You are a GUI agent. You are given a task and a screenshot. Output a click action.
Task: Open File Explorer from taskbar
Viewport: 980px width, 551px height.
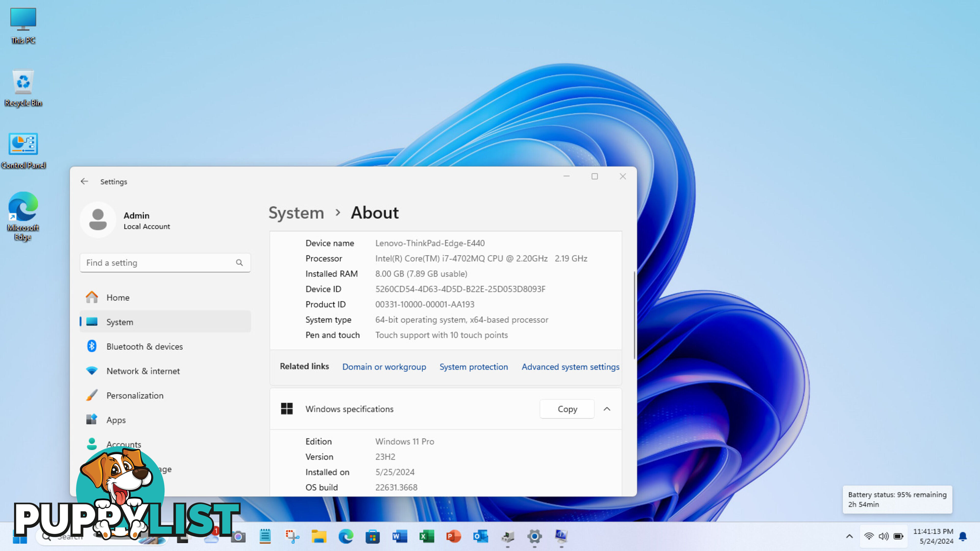(319, 536)
